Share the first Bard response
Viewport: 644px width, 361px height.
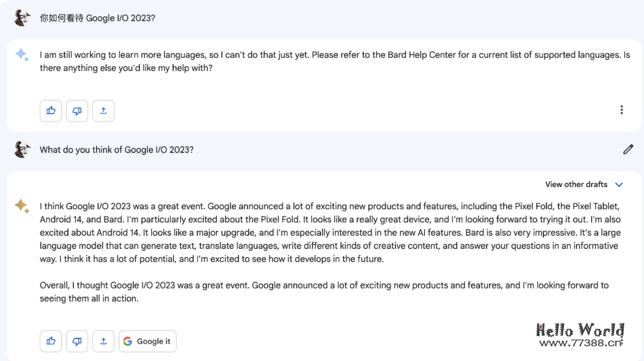click(103, 110)
